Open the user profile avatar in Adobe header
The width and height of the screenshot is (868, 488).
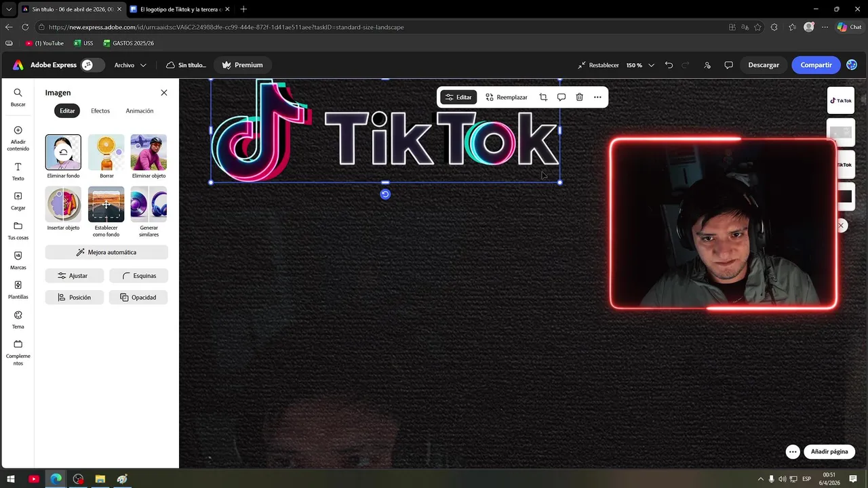click(x=852, y=65)
